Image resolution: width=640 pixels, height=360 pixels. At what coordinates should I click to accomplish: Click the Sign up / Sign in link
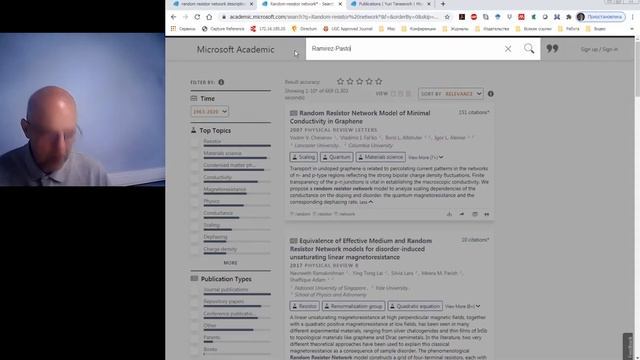point(599,49)
